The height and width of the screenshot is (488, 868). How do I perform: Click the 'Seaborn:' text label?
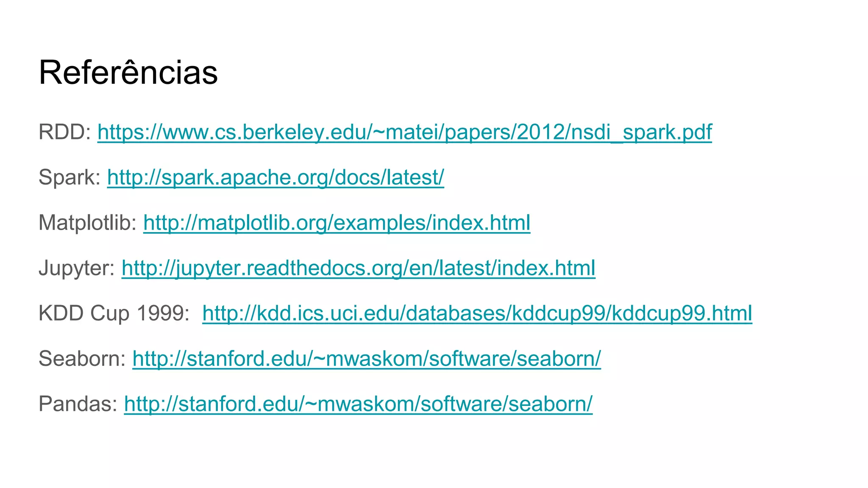point(82,359)
